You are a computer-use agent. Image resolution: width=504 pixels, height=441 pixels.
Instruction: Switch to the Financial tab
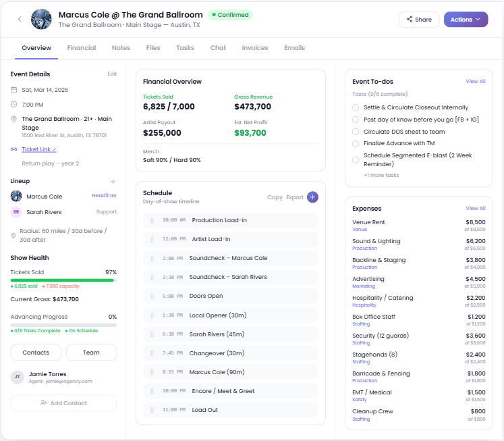82,48
